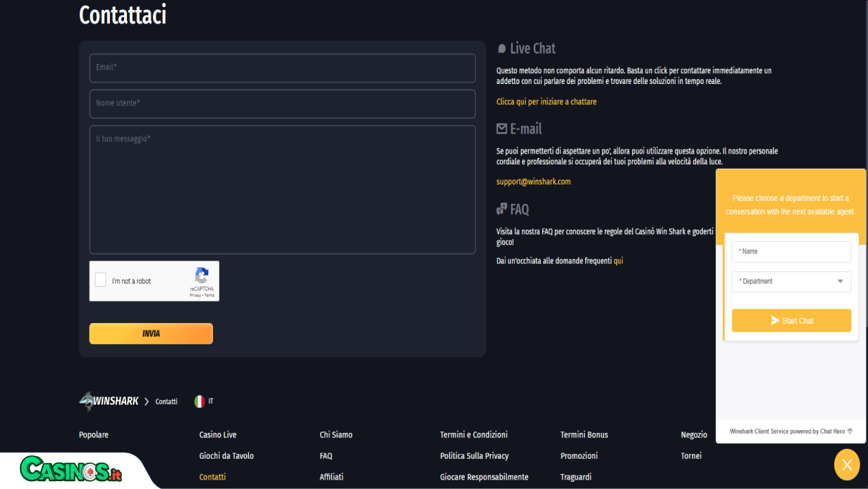The width and height of the screenshot is (868, 489).
Task: Open Tornei footer link
Action: 691,456
